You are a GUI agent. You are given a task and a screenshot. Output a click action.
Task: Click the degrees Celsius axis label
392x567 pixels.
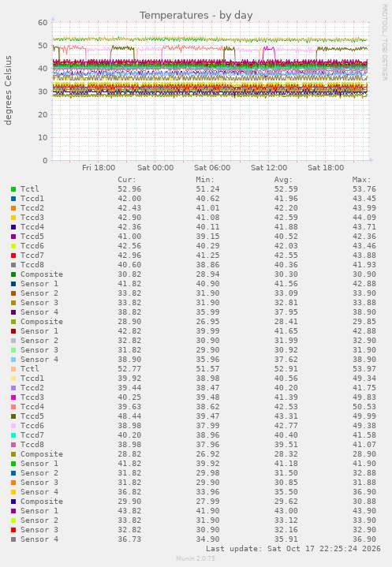[8, 91]
